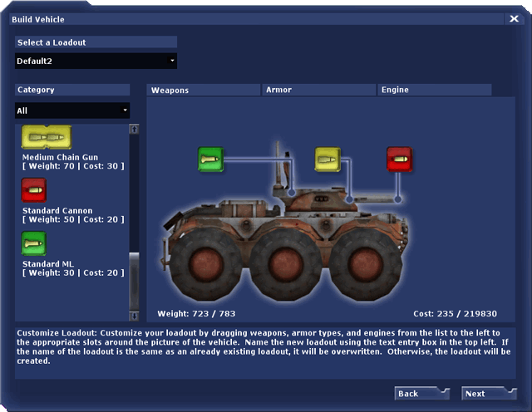This screenshot has height=412, width=532.
Task: Click the item list scrollbar thumb
Action: pyautogui.click(x=135, y=282)
